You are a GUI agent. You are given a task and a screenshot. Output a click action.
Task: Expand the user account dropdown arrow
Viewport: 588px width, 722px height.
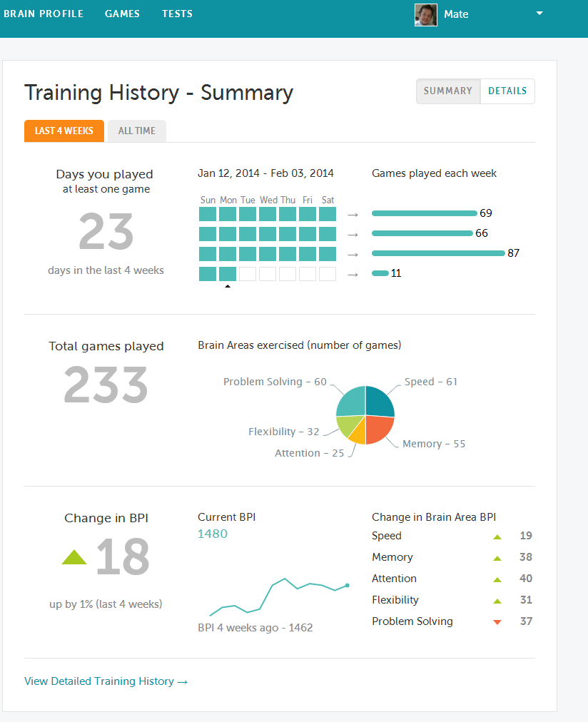coord(539,14)
